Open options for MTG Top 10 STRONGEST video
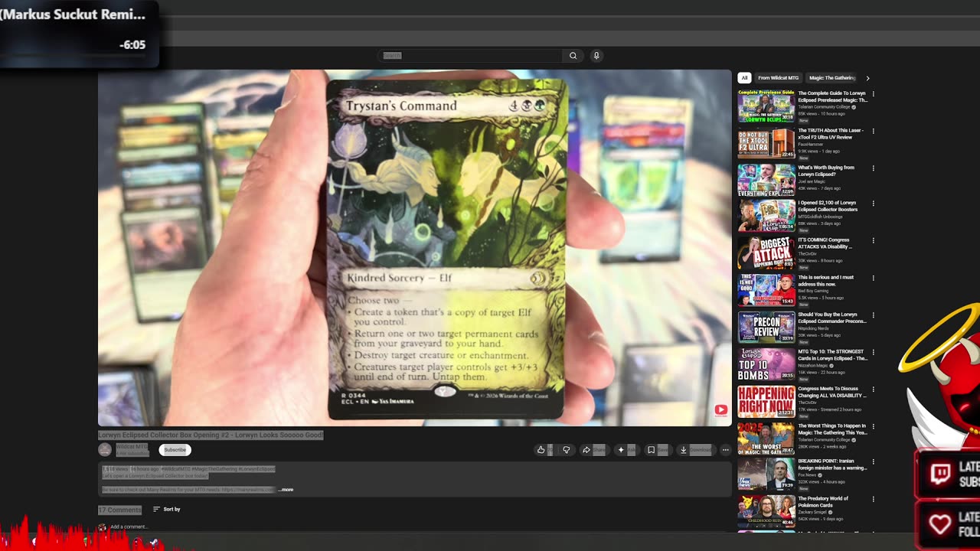Screen dimensions: 980x551 click(873, 352)
